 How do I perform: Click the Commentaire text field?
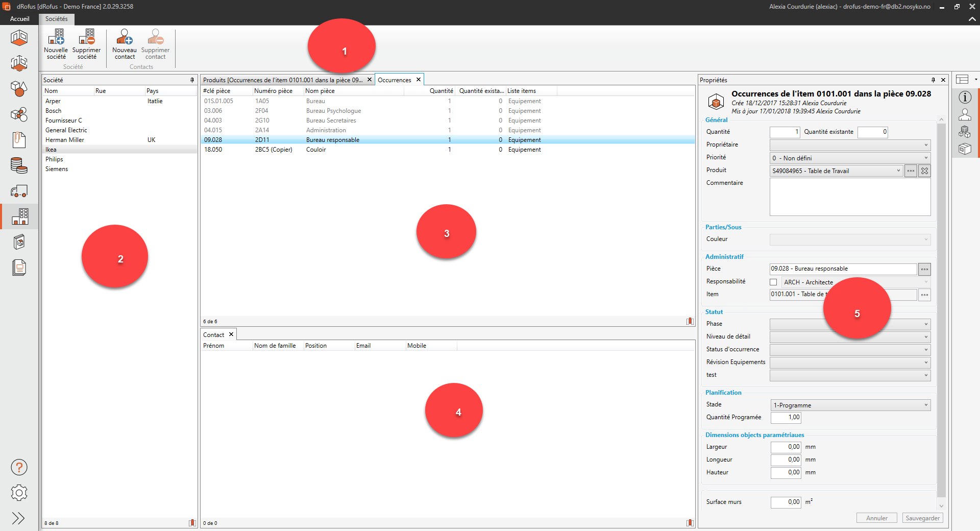click(850, 197)
